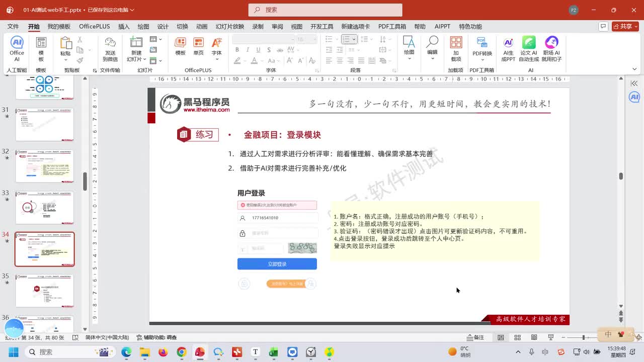Viewport: 644px width, 362px height.
Task: Switch to 动画 tab
Action: click(202, 27)
